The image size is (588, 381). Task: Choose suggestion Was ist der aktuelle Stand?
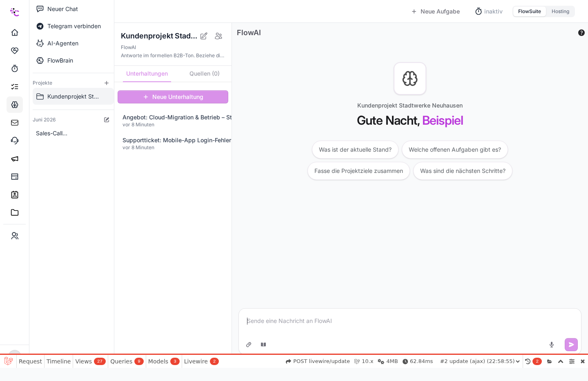(x=355, y=150)
